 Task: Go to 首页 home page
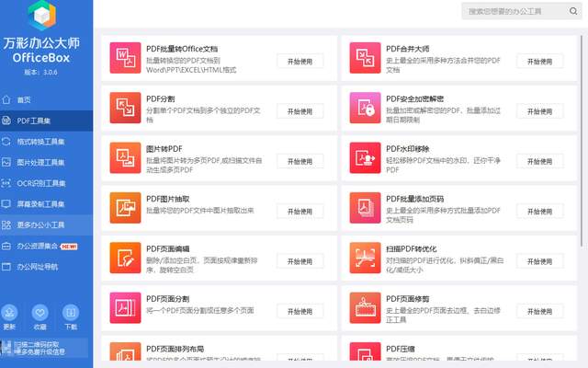(x=47, y=100)
